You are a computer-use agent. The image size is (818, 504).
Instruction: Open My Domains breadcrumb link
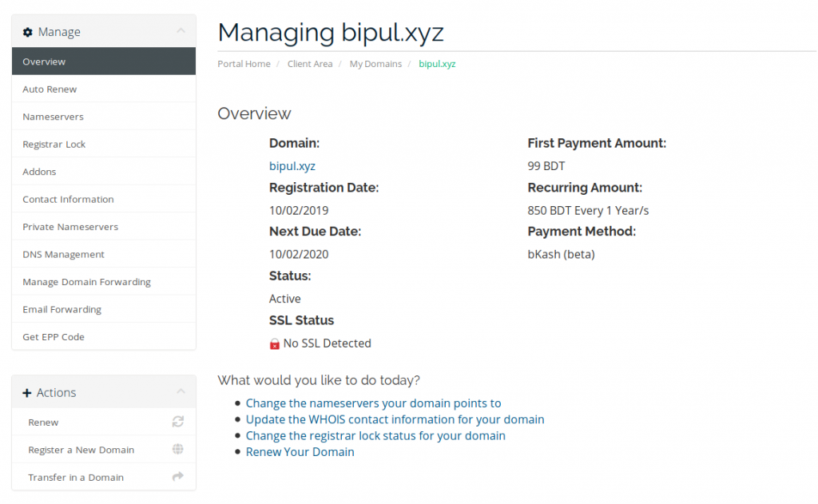click(375, 64)
